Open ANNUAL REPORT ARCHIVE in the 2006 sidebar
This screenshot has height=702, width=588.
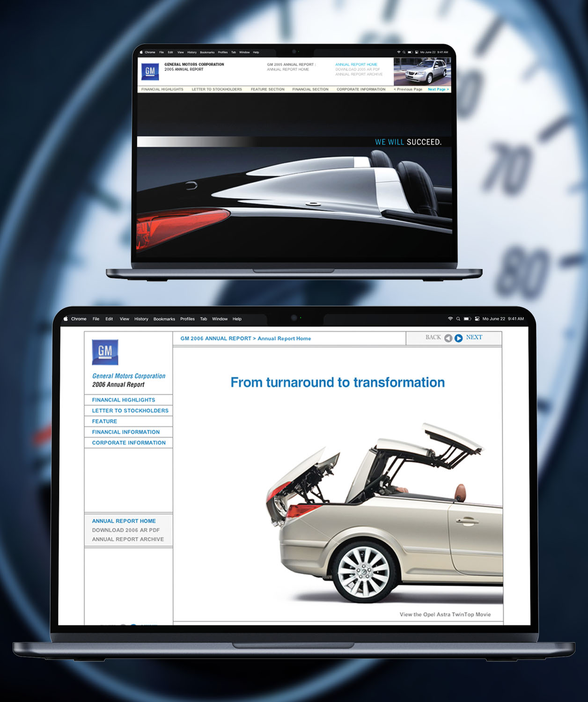(128, 539)
